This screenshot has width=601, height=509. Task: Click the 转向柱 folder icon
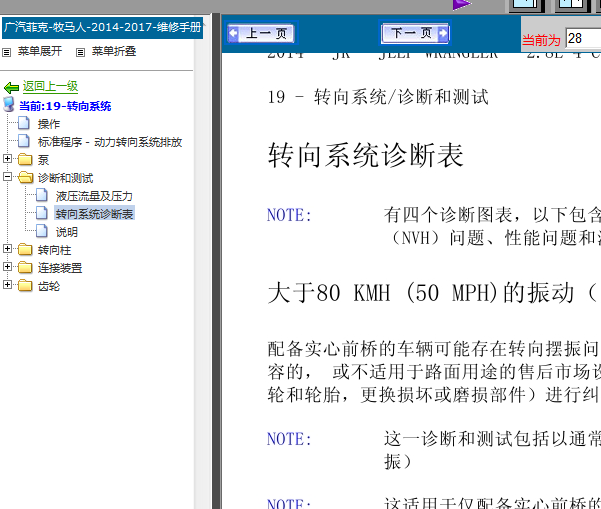click(x=25, y=249)
